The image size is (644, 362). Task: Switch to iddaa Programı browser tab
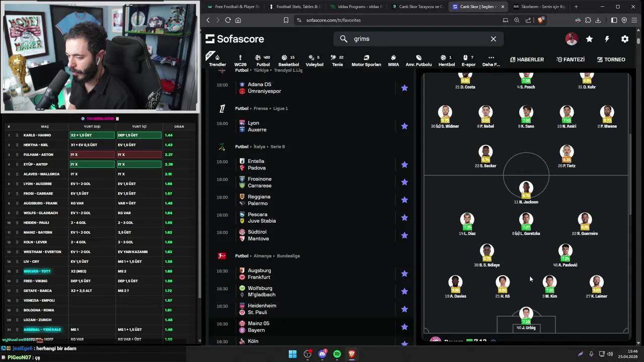click(356, 7)
